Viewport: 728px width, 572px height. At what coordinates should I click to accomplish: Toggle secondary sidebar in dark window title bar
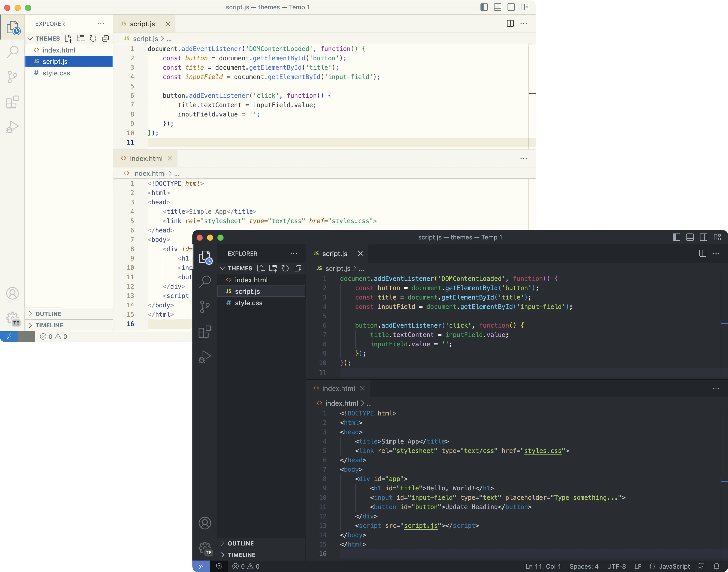pyautogui.click(x=704, y=237)
